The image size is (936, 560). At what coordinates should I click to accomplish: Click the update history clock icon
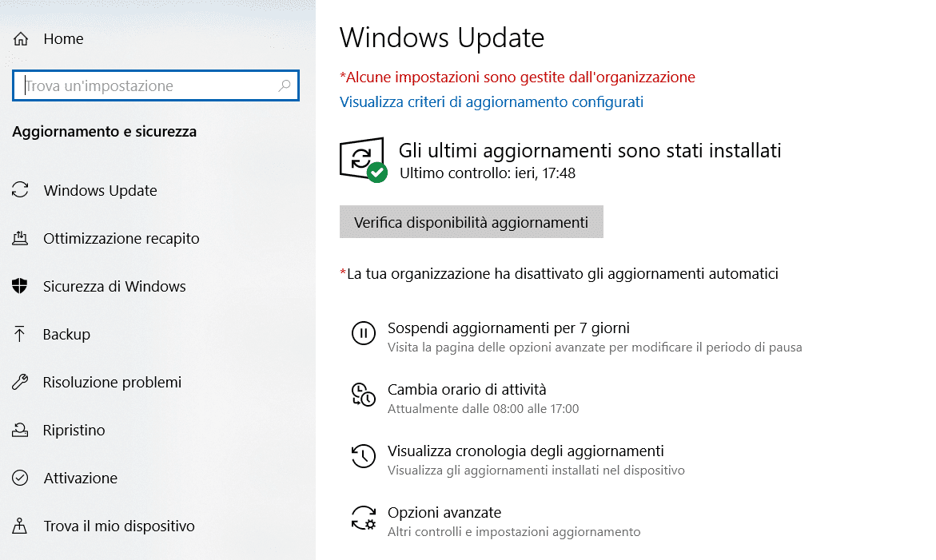[364, 456]
